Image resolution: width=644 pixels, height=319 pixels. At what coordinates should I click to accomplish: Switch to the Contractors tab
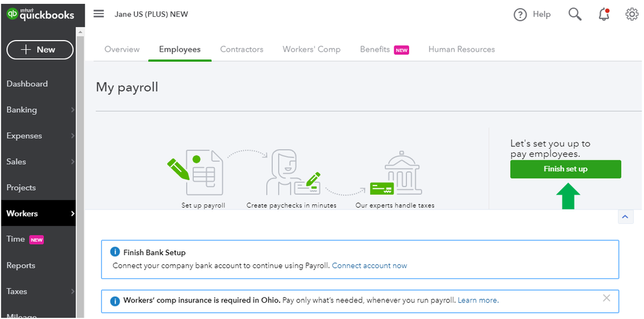tap(241, 49)
